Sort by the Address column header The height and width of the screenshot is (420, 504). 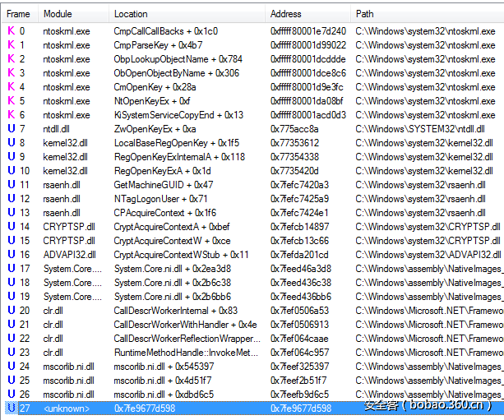tap(307, 14)
